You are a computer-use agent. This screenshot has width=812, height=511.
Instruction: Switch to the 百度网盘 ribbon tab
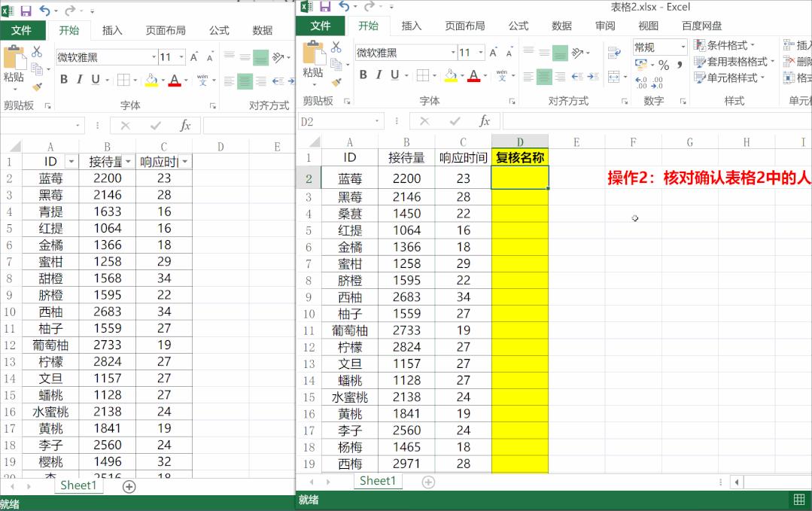(x=701, y=25)
